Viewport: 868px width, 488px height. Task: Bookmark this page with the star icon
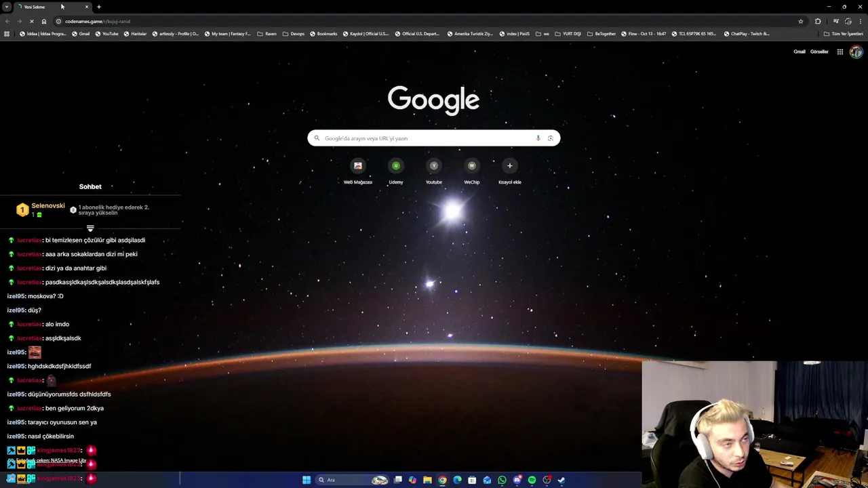coord(801,21)
